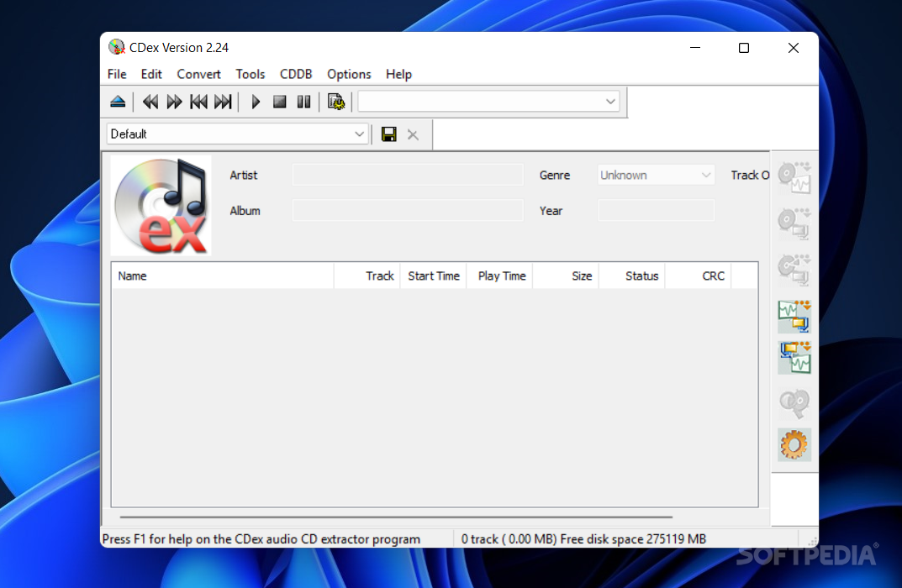This screenshot has height=588, width=902.
Task: Sort by the CRC column header
Action: pos(698,276)
